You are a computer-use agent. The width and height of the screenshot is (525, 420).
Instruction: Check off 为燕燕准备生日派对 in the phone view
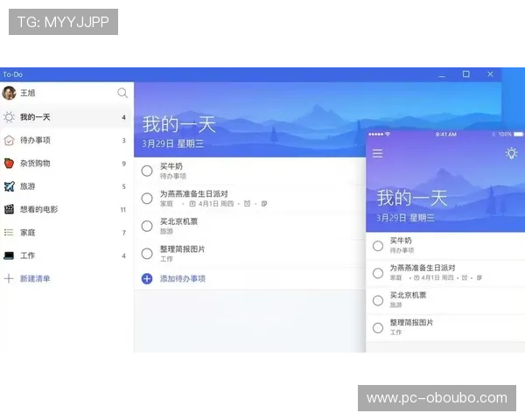click(x=378, y=273)
